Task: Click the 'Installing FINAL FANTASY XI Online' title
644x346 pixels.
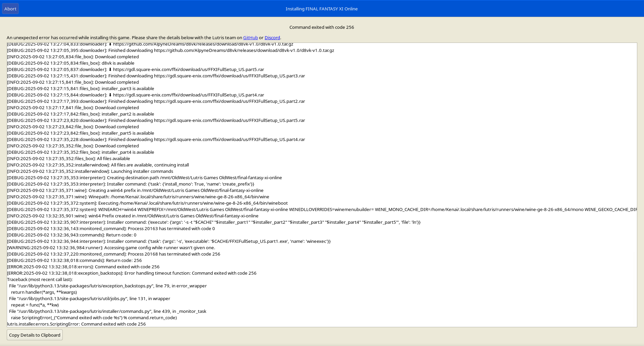Action: click(321, 9)
